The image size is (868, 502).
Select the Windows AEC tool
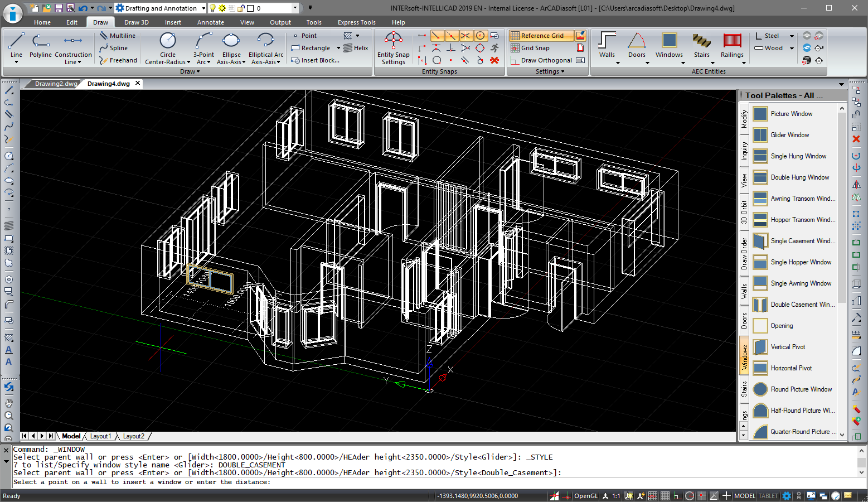(669, 47)
